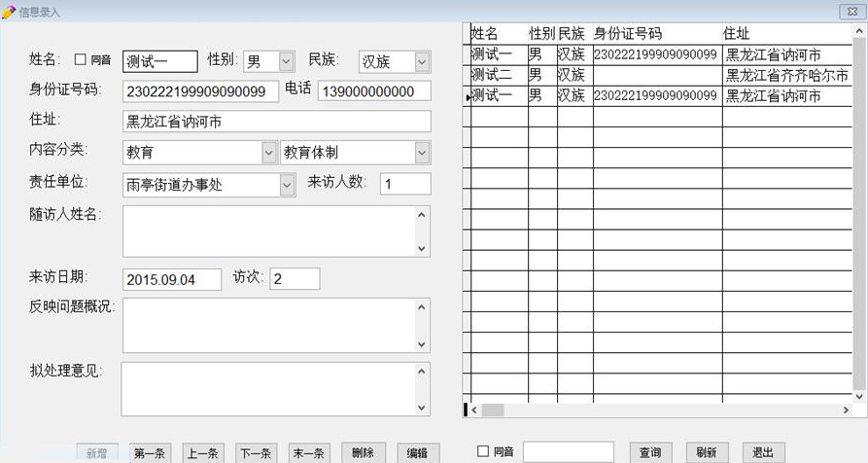Click the left arrow of the table's horizontal scrollbar
Screen dimensions: 868x463
(x=474, y=410)
